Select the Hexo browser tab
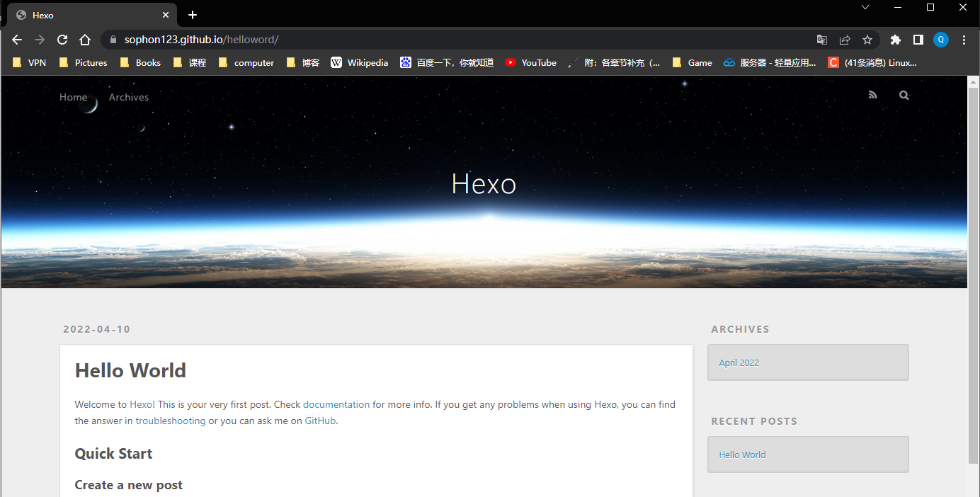This screenshot has height=497, width=980. tap(92, 15)
